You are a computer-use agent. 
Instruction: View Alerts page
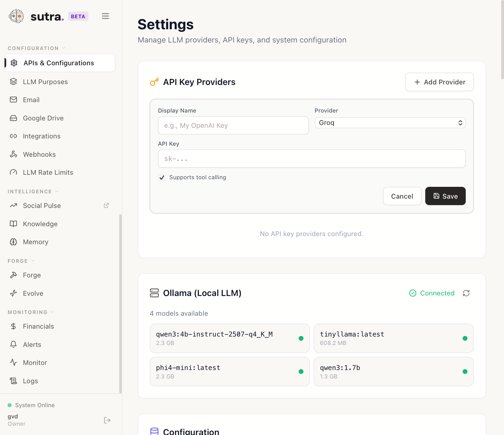click(60, 344)
